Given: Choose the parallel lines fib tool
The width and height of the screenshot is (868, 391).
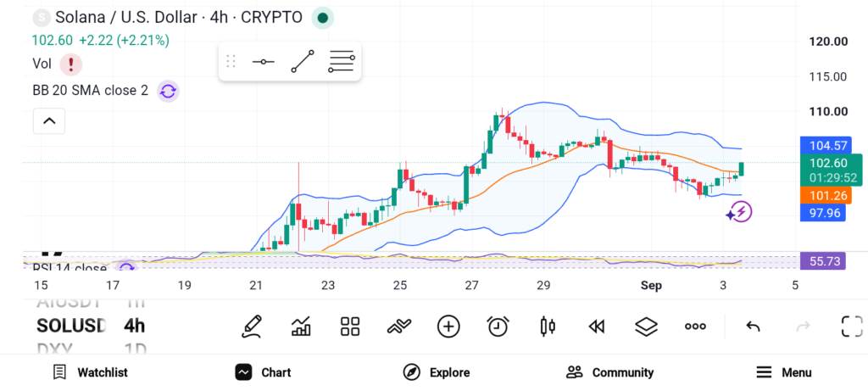Looking at the screenshot, I should pyautogui.click(x=342, y=61).
